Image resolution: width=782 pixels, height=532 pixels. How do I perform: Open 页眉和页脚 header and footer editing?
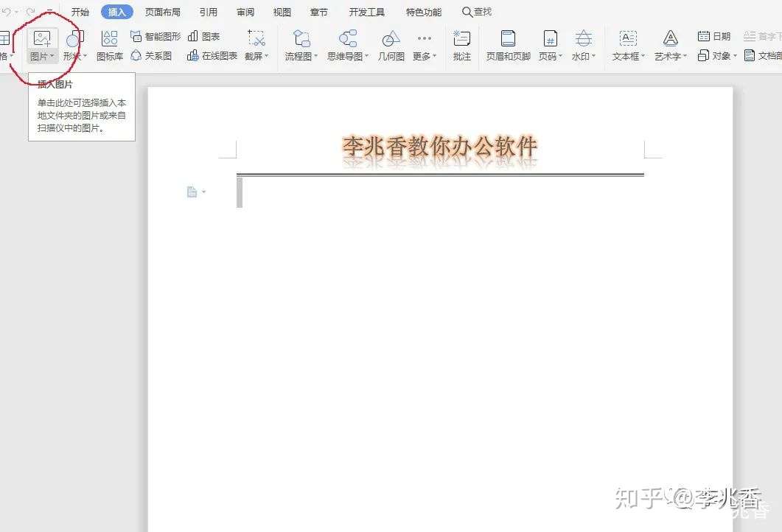(x=507, y=44)
